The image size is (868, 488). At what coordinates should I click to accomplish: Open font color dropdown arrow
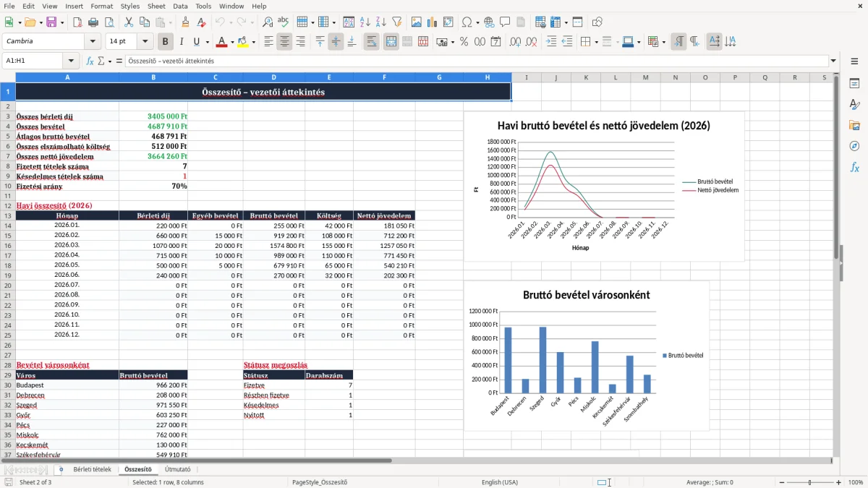click(x=231, y=42)
